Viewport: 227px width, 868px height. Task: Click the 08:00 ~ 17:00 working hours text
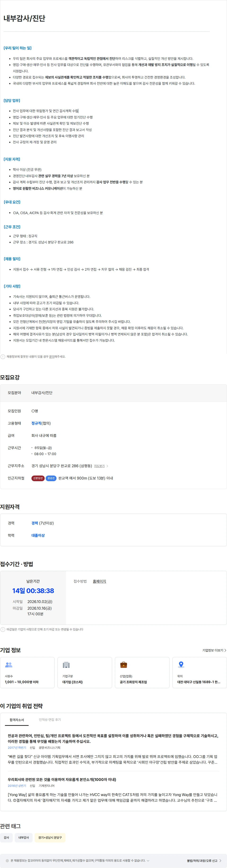[x=45, y=454]
